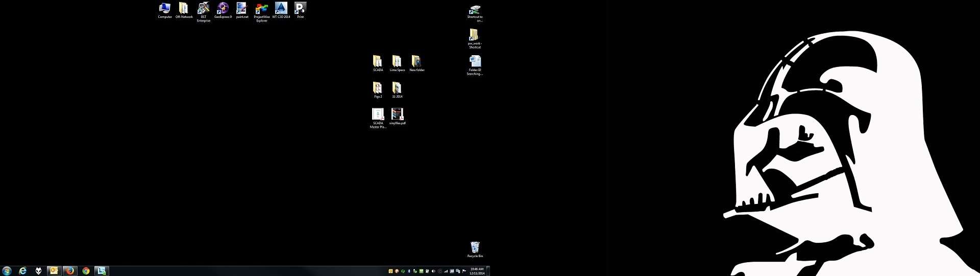This screenshot has width=980, height=276.
Task: Select the SCADA folder
Action: click(378, 63)
